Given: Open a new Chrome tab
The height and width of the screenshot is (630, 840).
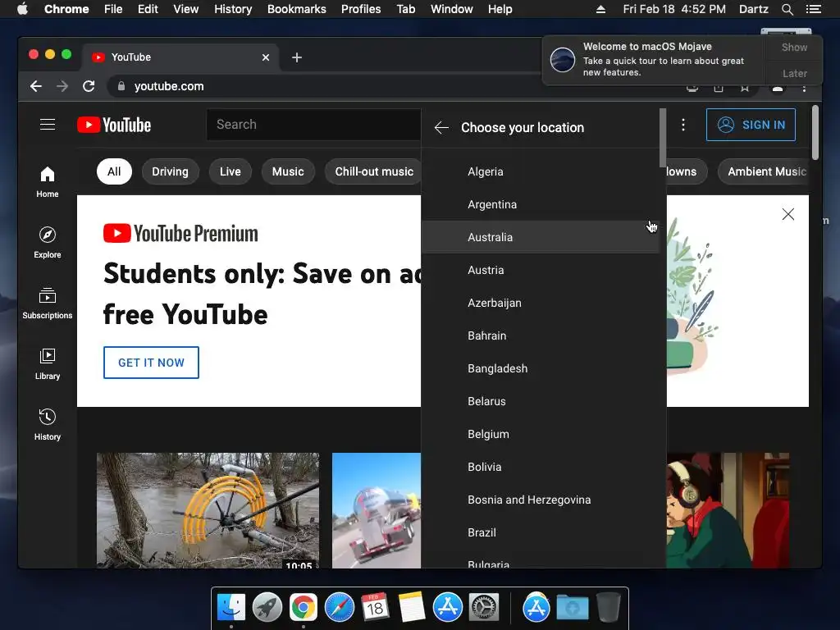Looking at the screenshot, I should (297, 57).
